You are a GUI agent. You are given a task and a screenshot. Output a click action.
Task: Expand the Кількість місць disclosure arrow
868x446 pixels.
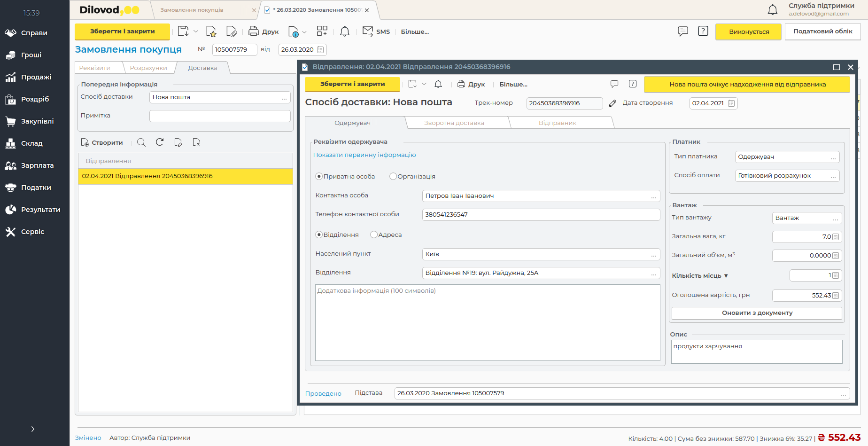726,276
